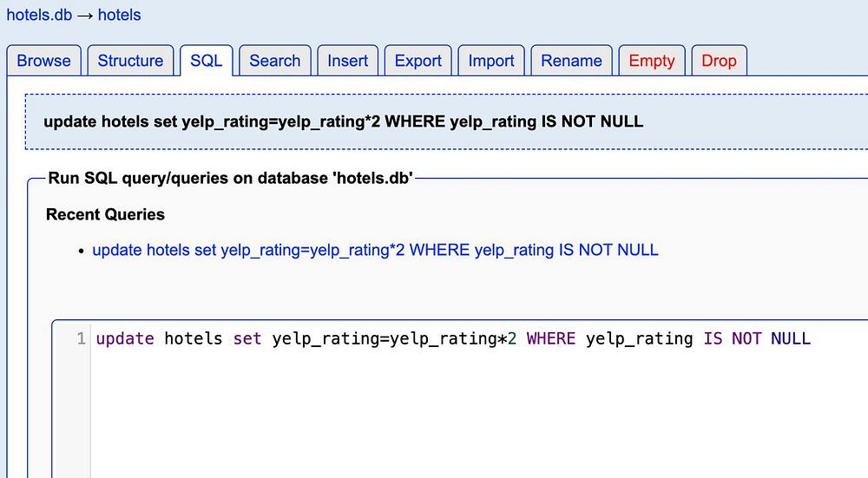Open the Import tab

(x=491, y=61)
